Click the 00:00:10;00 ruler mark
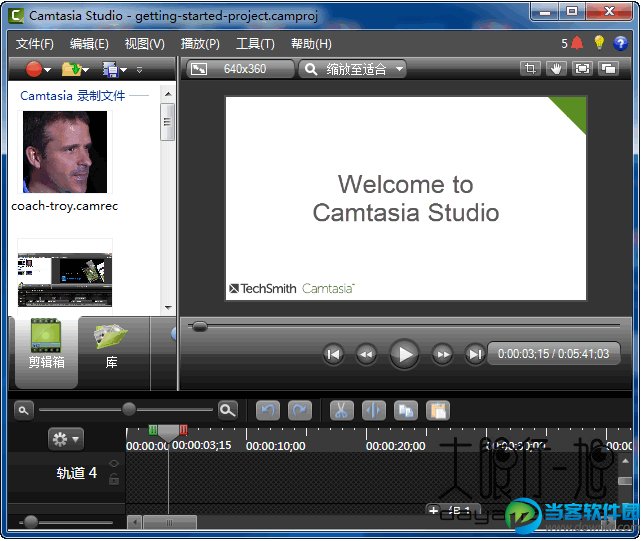Viewport: 641px width, 541px height. coord(276,446)
